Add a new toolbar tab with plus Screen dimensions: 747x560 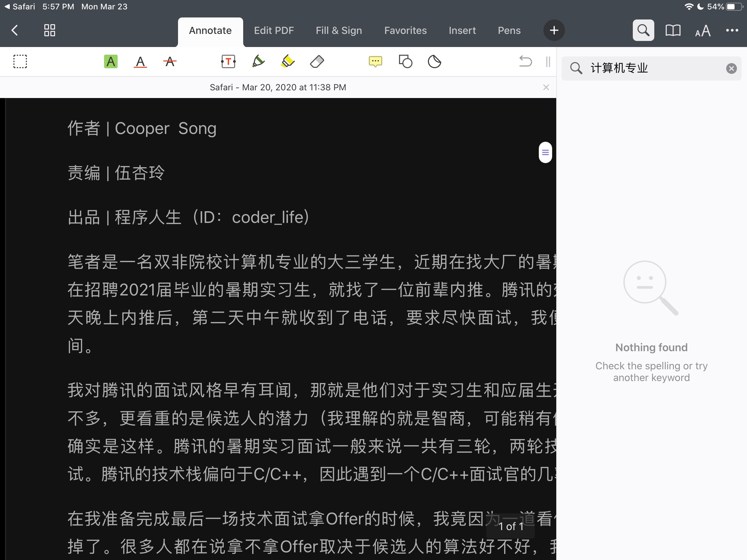click(x=554, y=31)
